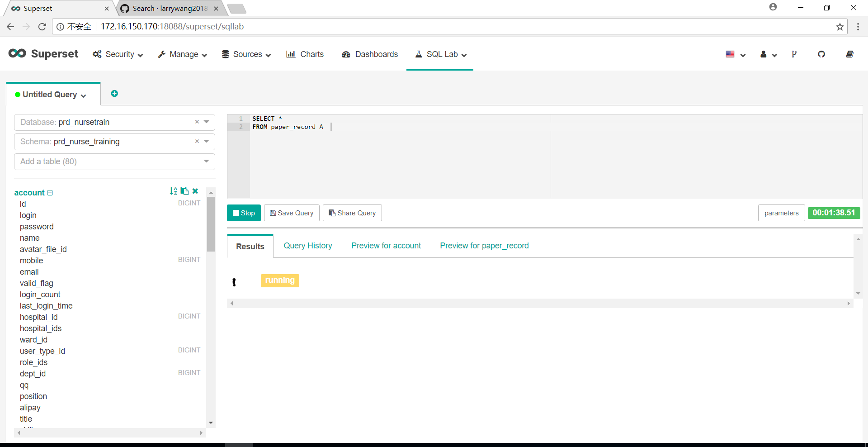Click the user profile icon

point(765,54)
